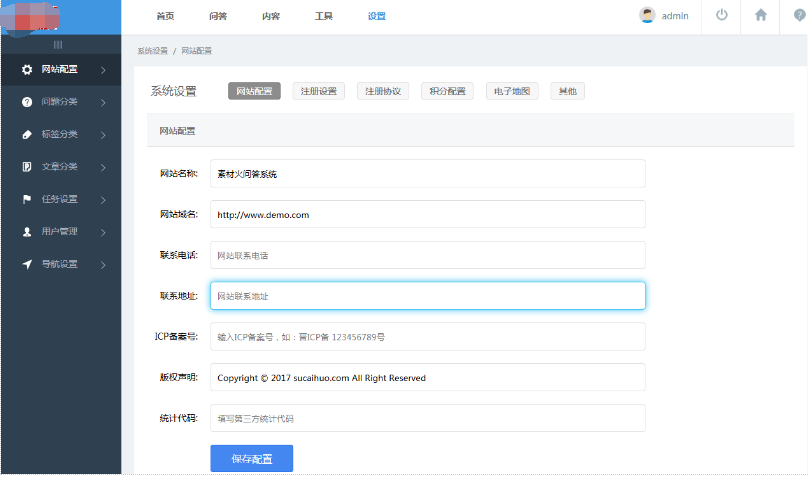
Task: Open the 首页 top menu
Action: (x=165, y=16)
